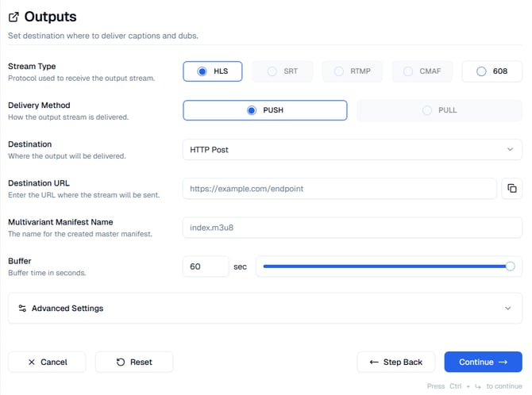Screen dimensions: 532x395
Task: Pick the SRT stream type option
Action: [283, 71]
